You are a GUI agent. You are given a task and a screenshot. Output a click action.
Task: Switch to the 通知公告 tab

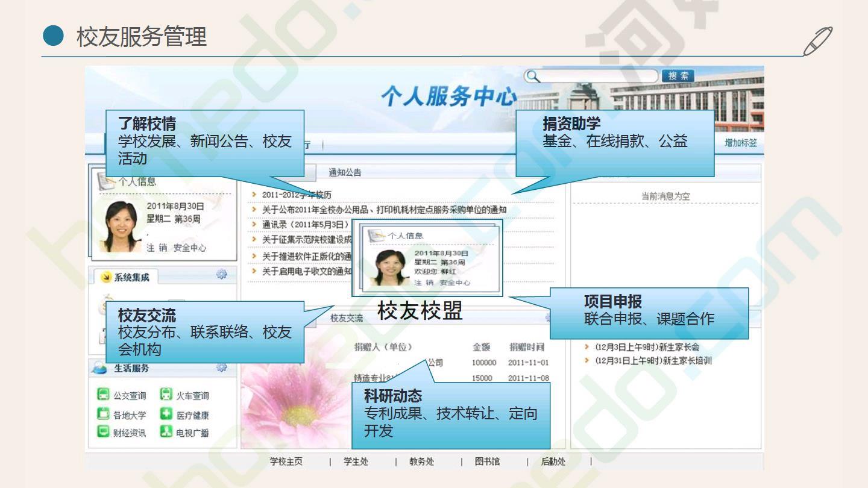click(345, 172)
